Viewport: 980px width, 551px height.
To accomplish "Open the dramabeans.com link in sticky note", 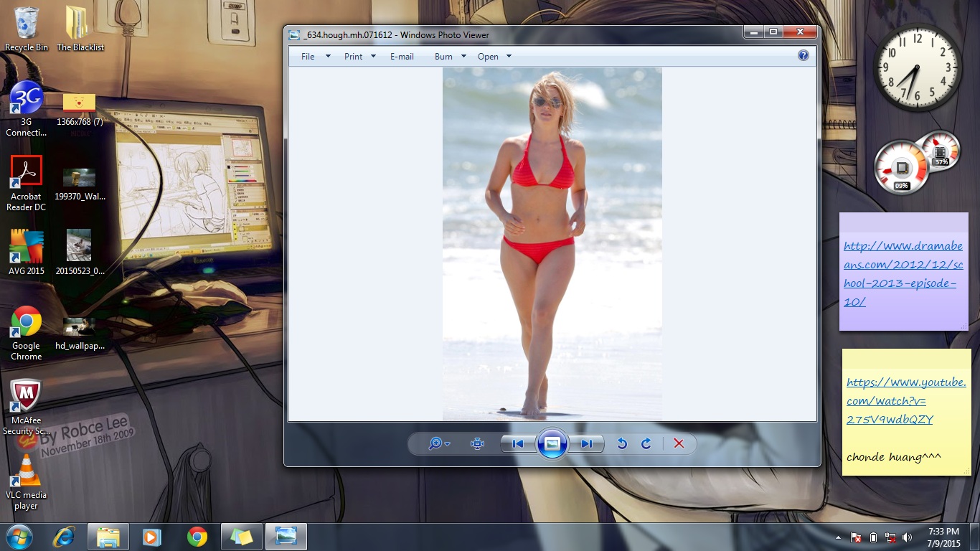I will [903, 273].
